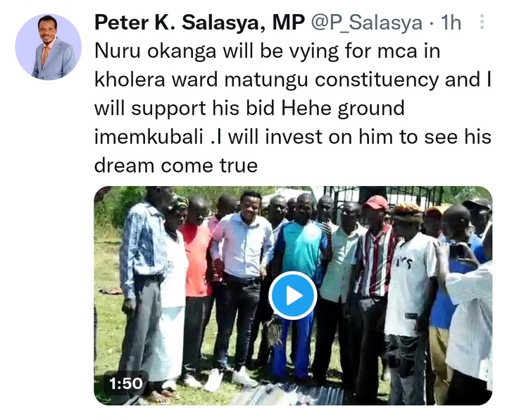Click the text 'will support his bid Hehe ground'

pyautogui.click(x=249, y=109)
